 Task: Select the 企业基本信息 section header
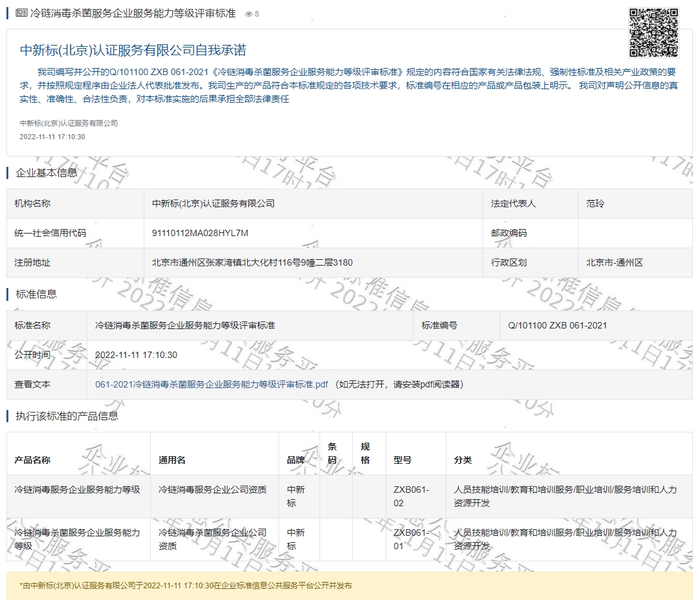pyautogui.click(x=46, y=172)
